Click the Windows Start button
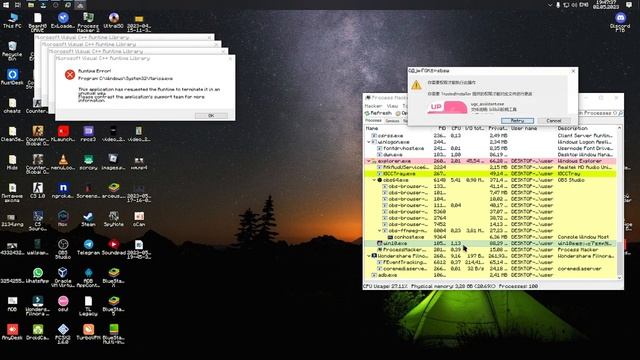The height and width of the screenshot is (360, 640). (6, 5)
